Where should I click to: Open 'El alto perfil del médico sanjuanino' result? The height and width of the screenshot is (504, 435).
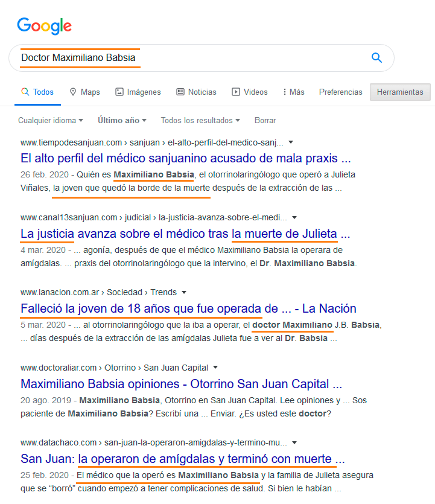(x=186, y=158)
